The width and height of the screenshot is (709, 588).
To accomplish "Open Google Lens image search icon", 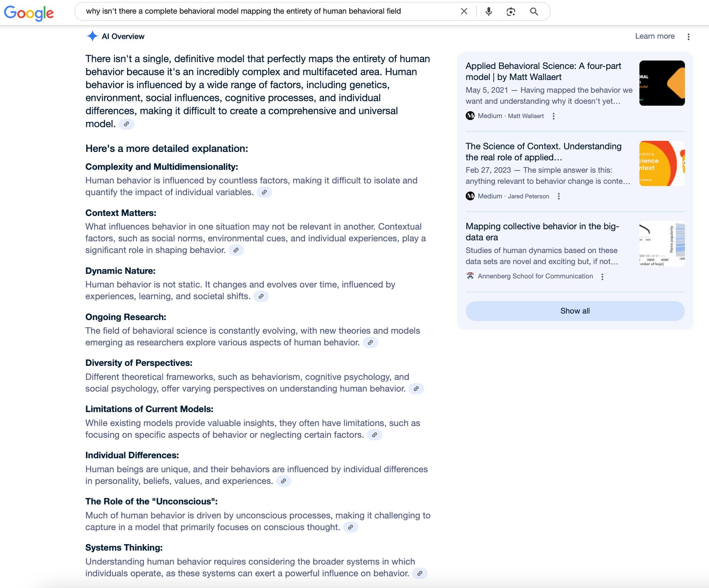I will tap(511, 11).
